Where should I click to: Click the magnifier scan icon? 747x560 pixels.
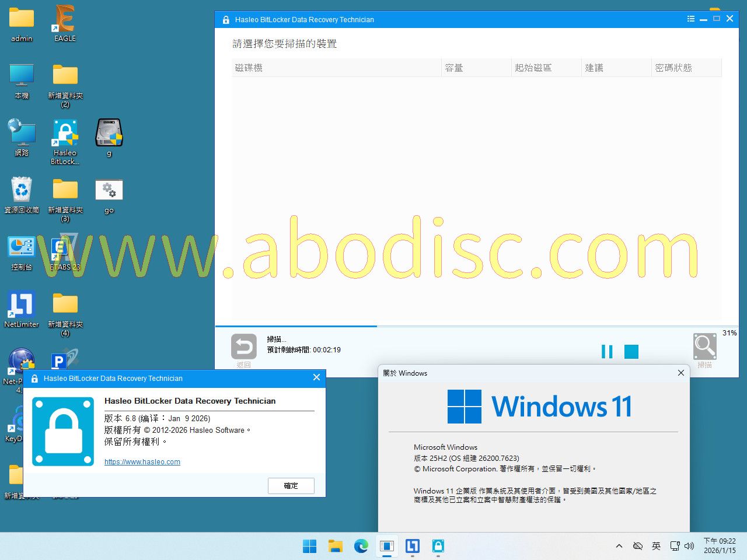704,346
